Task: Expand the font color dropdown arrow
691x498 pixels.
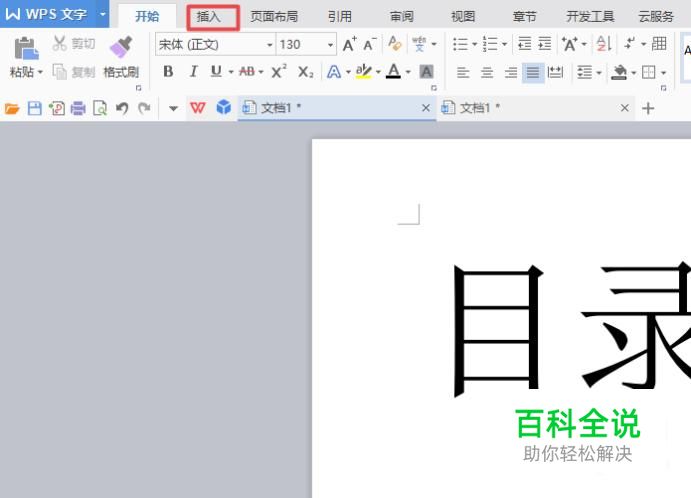Action: tap(408, 72)
